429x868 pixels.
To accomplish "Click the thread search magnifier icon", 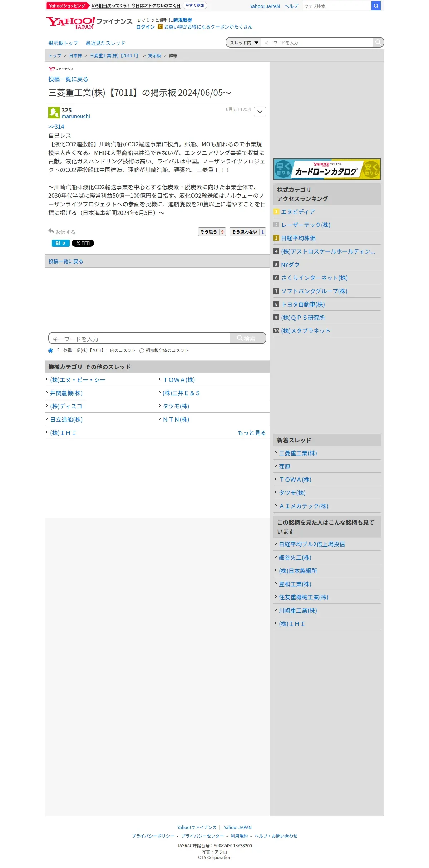I will tap(378, 42).
